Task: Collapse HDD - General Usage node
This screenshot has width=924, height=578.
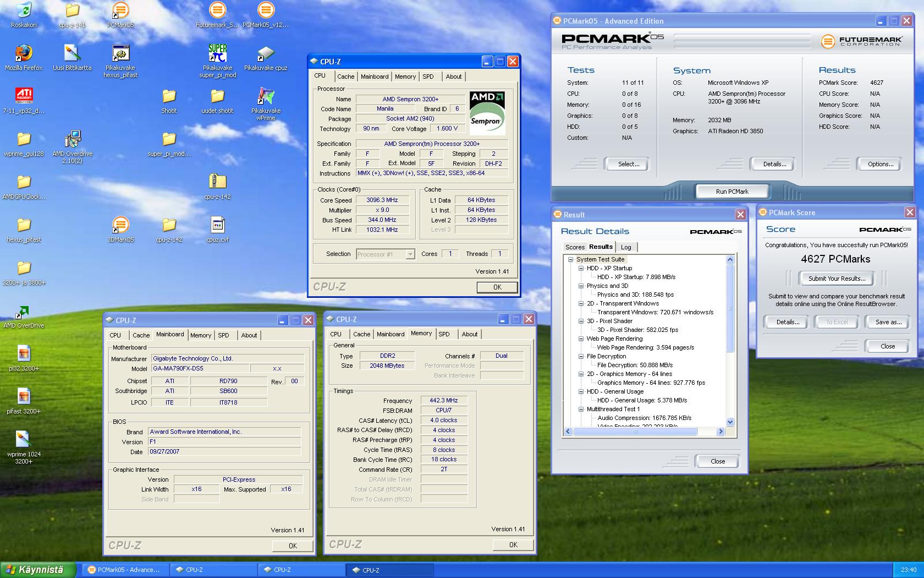Action: pyautogui.click(x=581, y=391)
